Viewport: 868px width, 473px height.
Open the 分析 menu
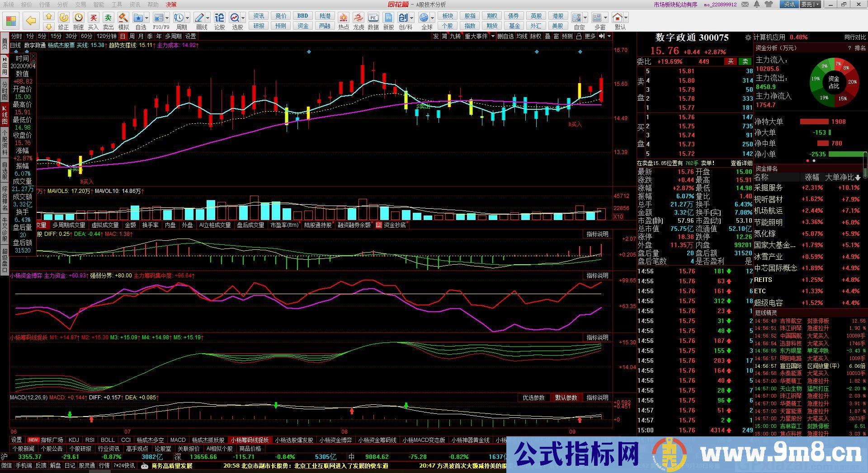63,5
